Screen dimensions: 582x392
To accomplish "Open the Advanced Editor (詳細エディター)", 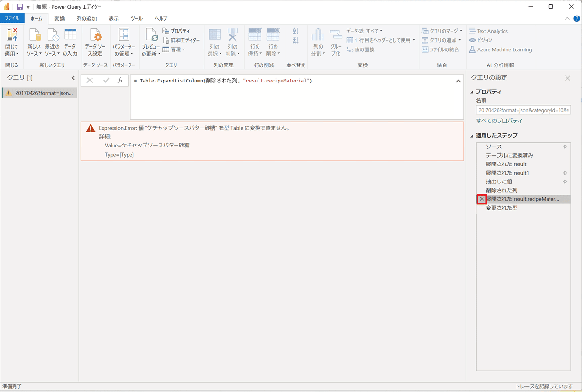I will [x=181, y=40].
